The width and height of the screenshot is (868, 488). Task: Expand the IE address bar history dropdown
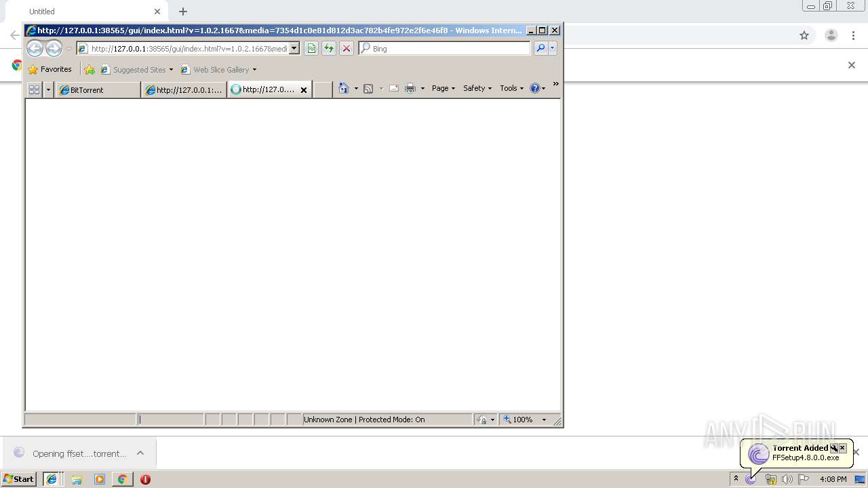(294, 48)
